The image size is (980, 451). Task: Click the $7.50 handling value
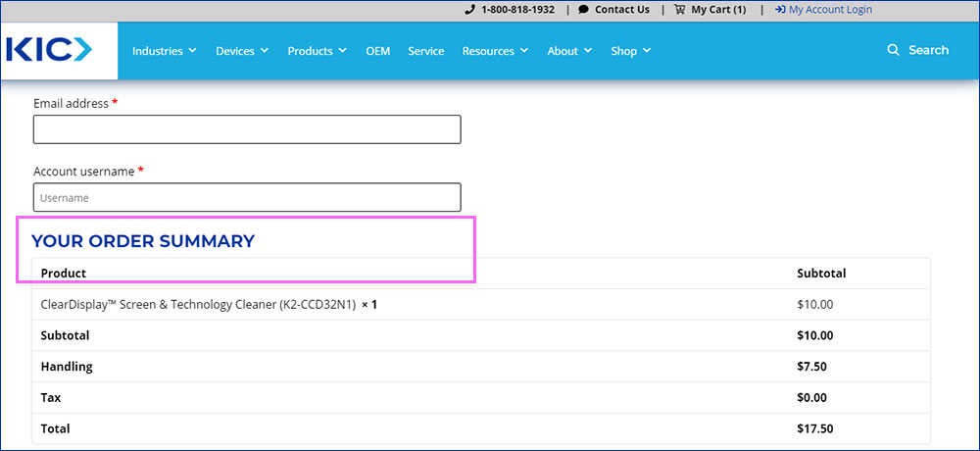(811, 367)
